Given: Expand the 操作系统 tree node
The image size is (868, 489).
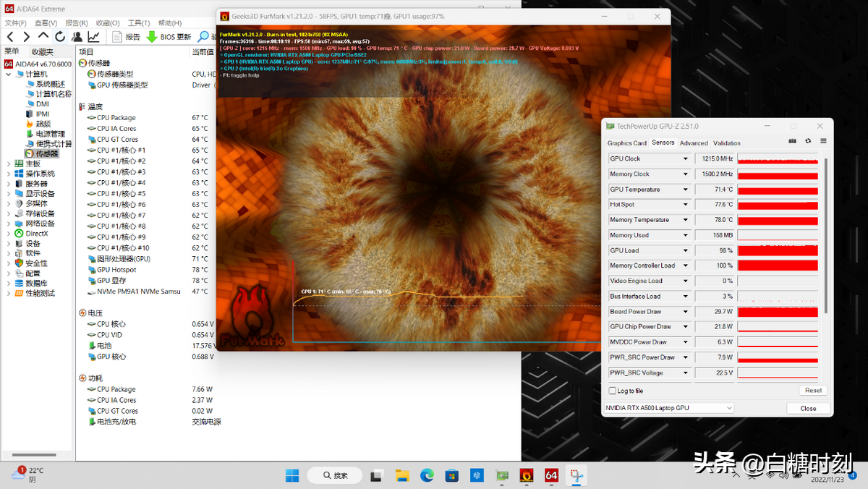Looking at the screenshot, I should click(x=9, y=174).
